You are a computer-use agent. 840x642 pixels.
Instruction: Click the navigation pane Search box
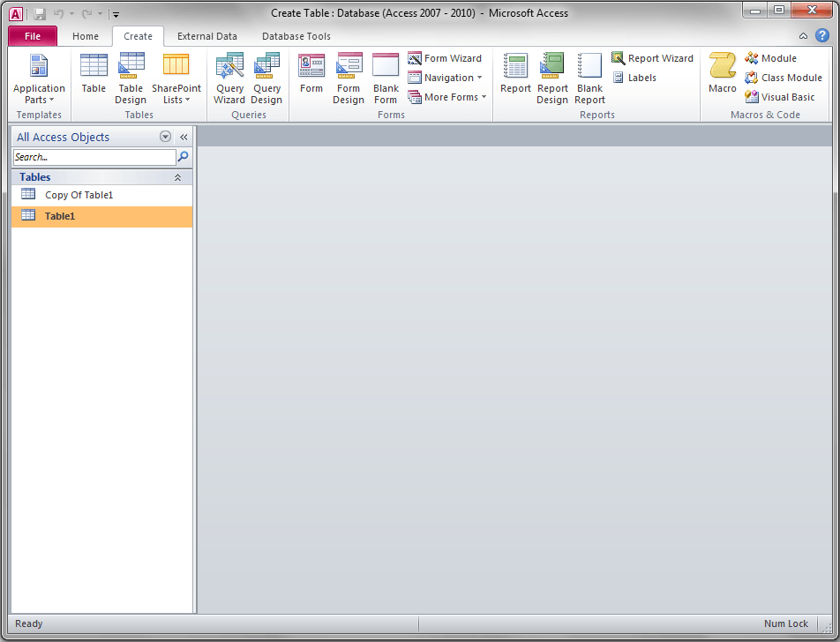[x=94, y=157]
